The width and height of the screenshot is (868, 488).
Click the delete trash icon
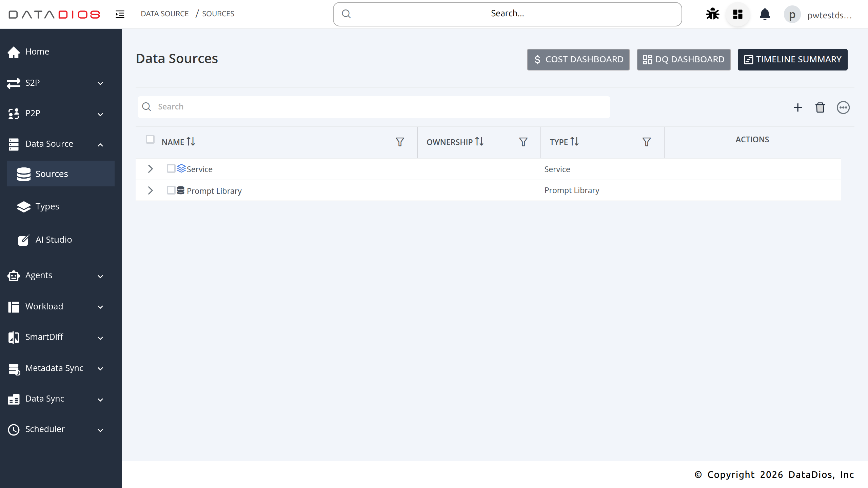coord(820,107)
